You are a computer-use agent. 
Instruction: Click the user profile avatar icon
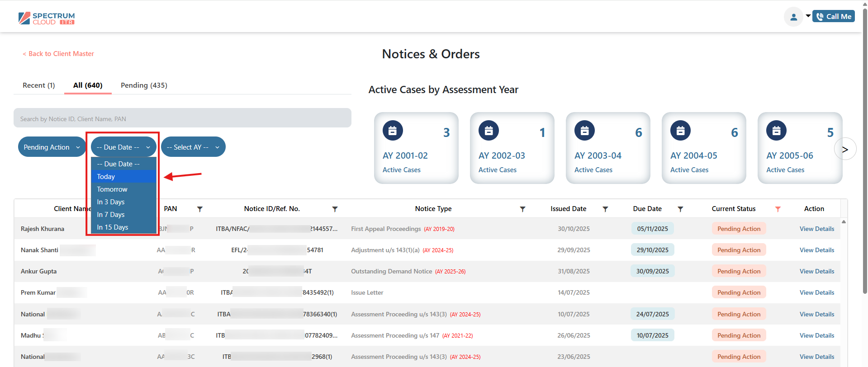793,17
